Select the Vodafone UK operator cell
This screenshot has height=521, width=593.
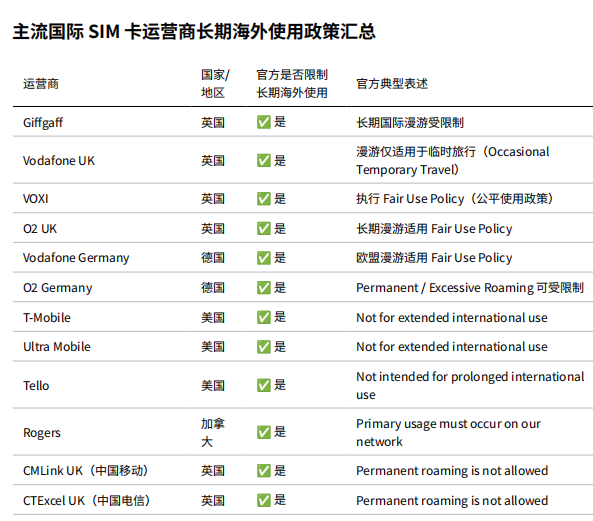click(x=59, y=161)
